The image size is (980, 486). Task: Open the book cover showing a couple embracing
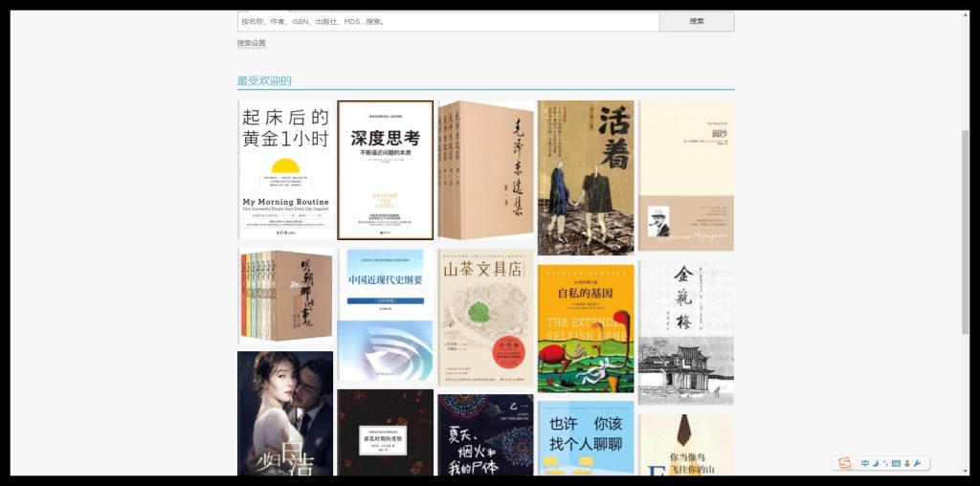click(x=285, y=413)
